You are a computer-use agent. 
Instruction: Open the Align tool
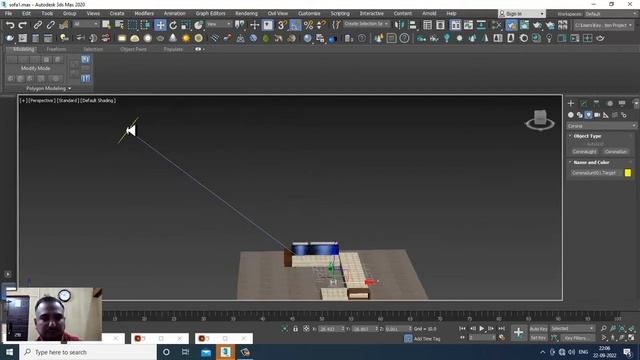[412, 25]
